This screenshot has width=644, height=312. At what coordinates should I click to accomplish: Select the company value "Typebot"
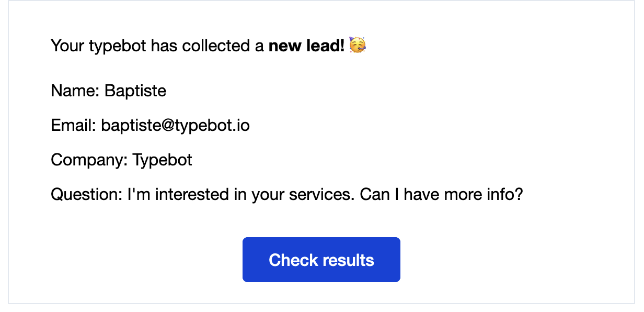click(x=163, y=160)
